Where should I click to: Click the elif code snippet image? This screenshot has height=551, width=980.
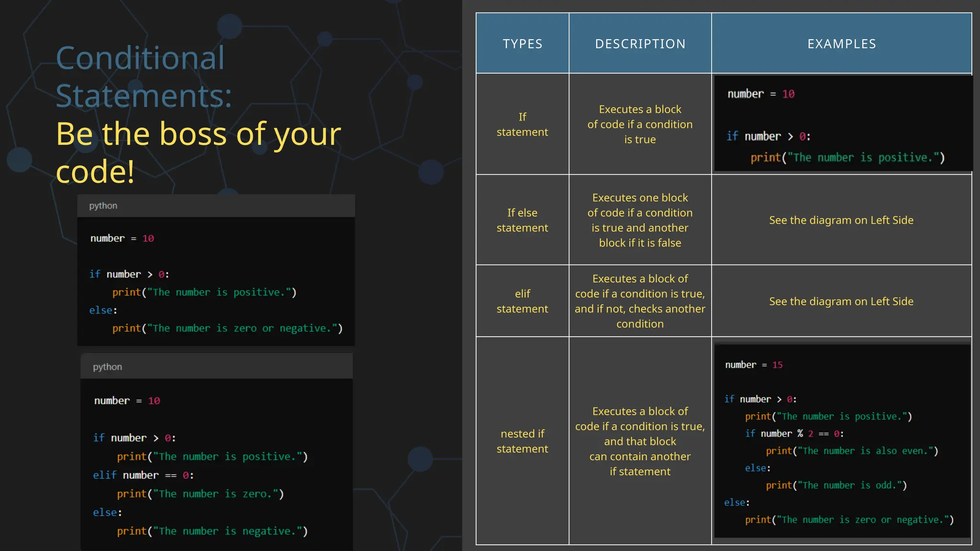[216, 464]
